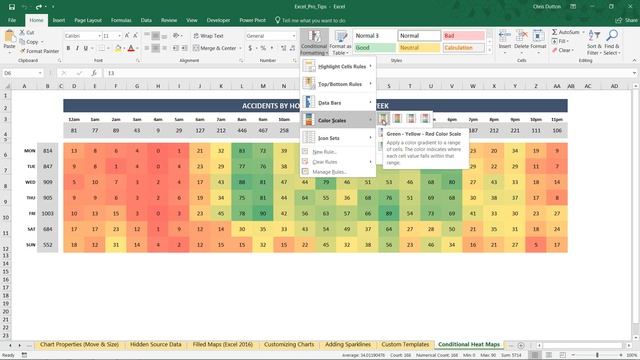Screen dimensions: 640x360
Task: Apply percent style
Action: [x=263, y=48]
